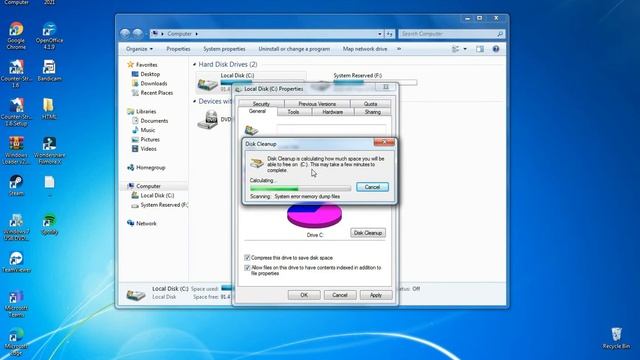Image resolution: width=640 pixels, height=360 pixels.
Task: Open the HTML folder on desktop
Action: tap(49, 109)
